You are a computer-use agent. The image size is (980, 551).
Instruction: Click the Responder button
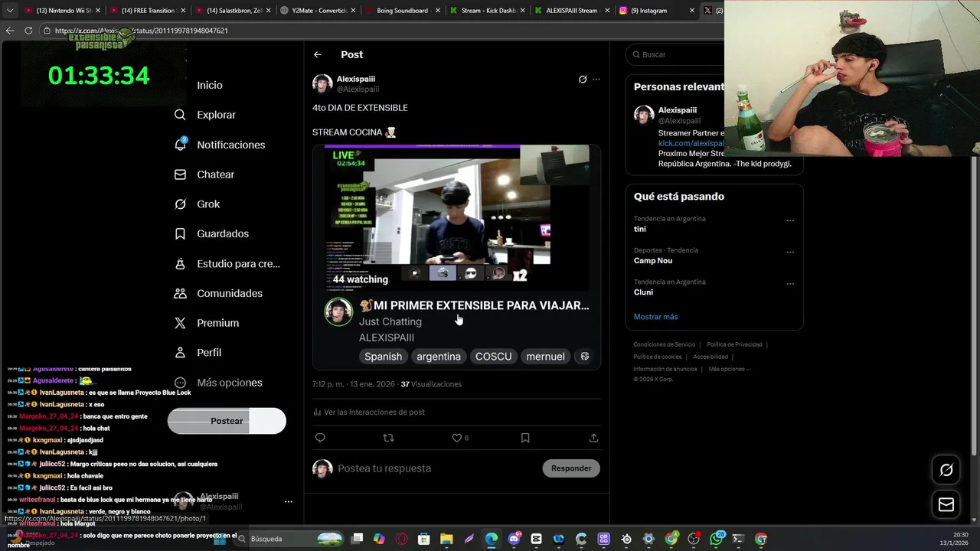point(571,468)
